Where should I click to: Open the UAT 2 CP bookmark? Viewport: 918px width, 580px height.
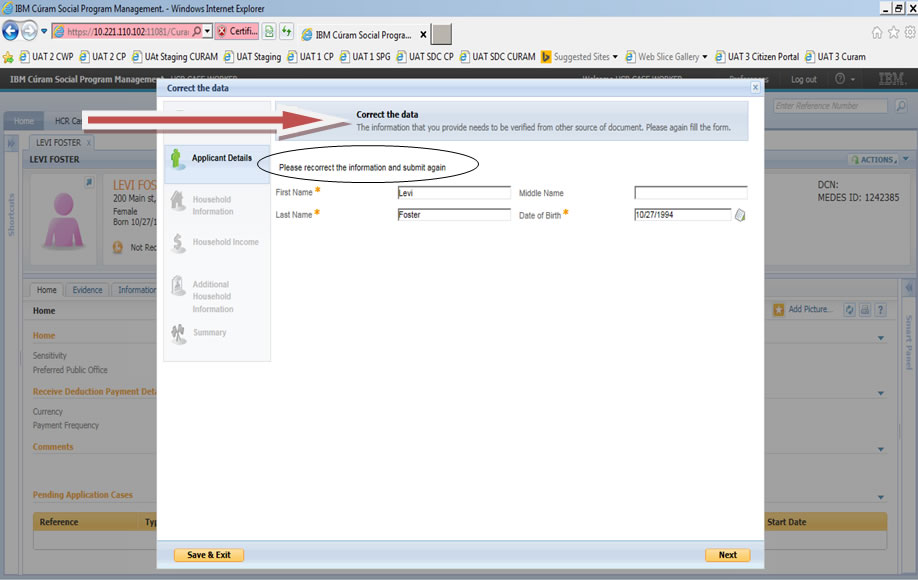103,57
